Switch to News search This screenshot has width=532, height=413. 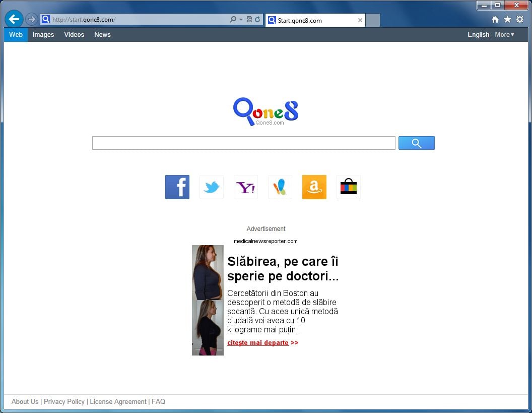(102, 35)
